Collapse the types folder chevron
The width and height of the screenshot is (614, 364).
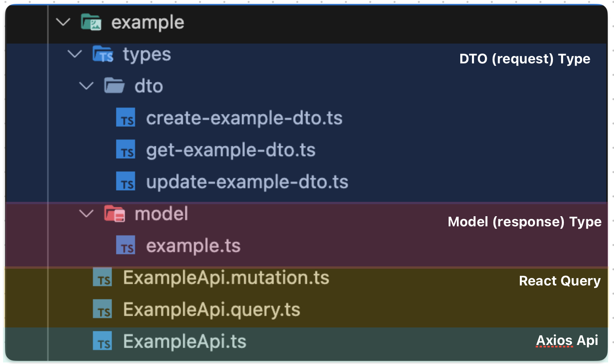(74, 54)
